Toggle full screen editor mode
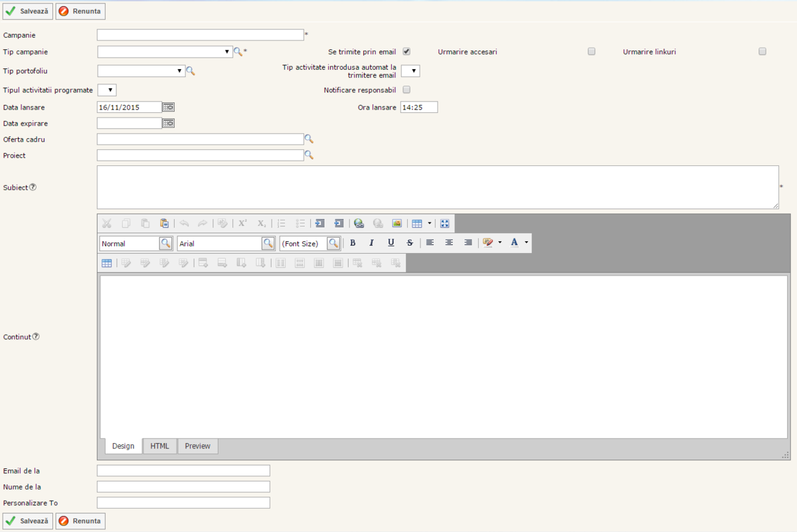This screenshot has height=532, width=797. [x=445, y=224]
